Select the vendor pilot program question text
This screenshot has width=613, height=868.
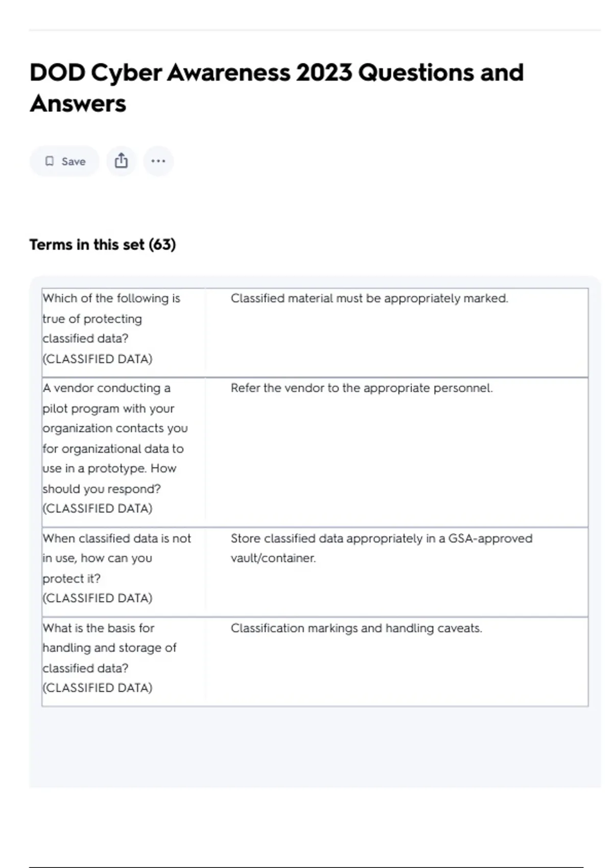114,438
